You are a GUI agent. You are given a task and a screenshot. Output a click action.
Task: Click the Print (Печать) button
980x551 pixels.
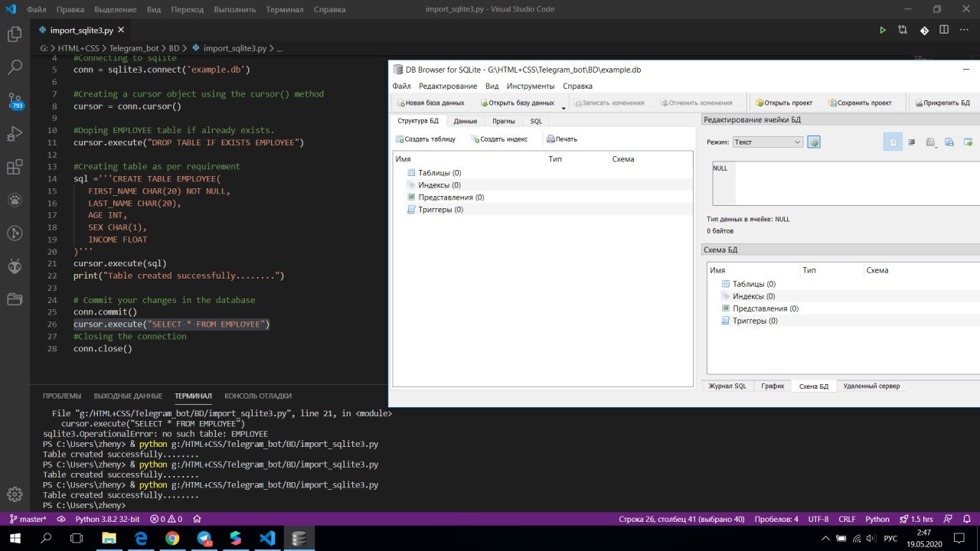[562, 139]
